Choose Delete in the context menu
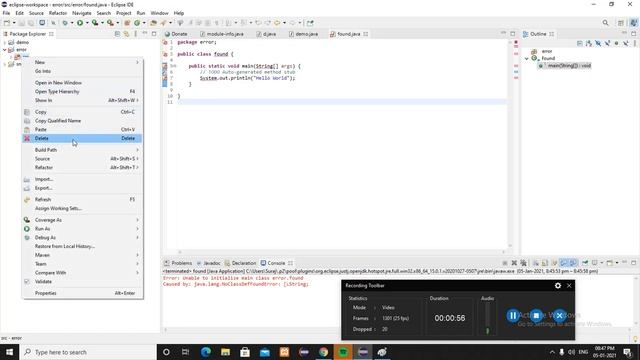The height and width of the screenshot is (360, 640). (x=82, y=138)
